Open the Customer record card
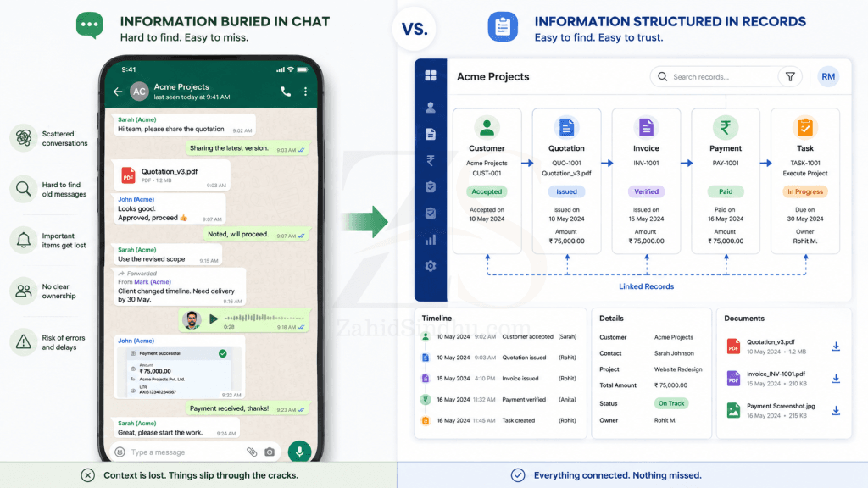The image size is (868, 488). tap(487, 181)
